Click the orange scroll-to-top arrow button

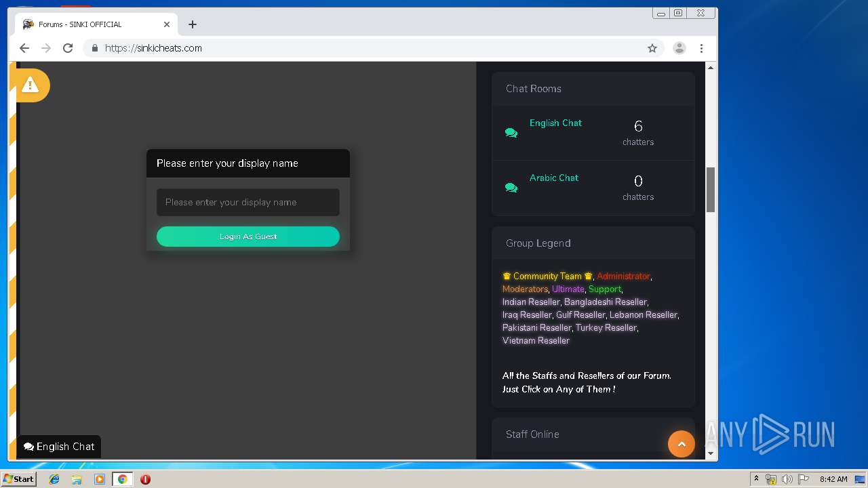click(682, 444)
